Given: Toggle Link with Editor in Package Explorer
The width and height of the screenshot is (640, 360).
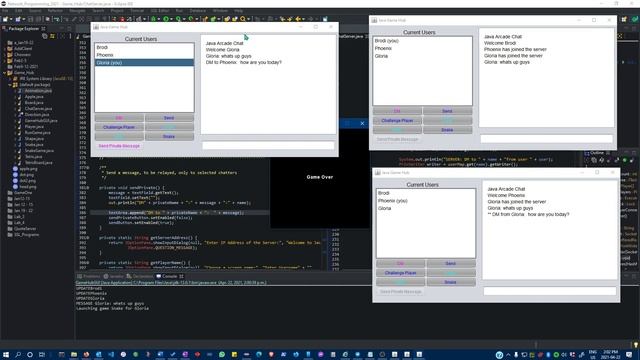Looking at the screenshot, I should (x=52, y=36).
